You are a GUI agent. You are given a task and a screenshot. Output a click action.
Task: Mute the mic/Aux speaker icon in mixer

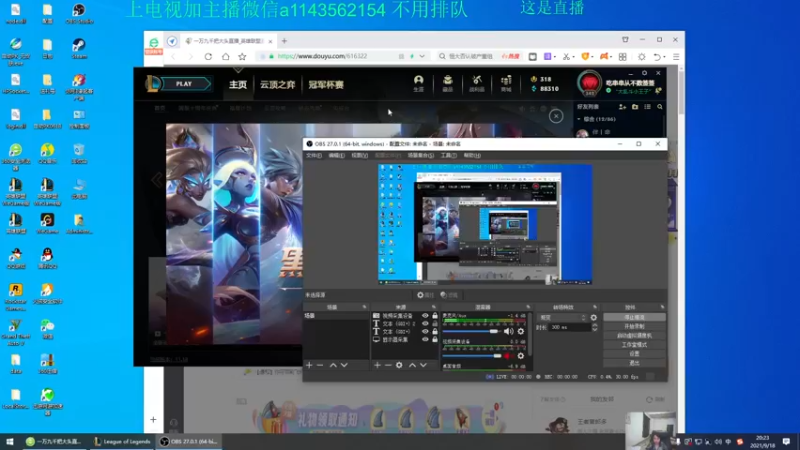509,332
